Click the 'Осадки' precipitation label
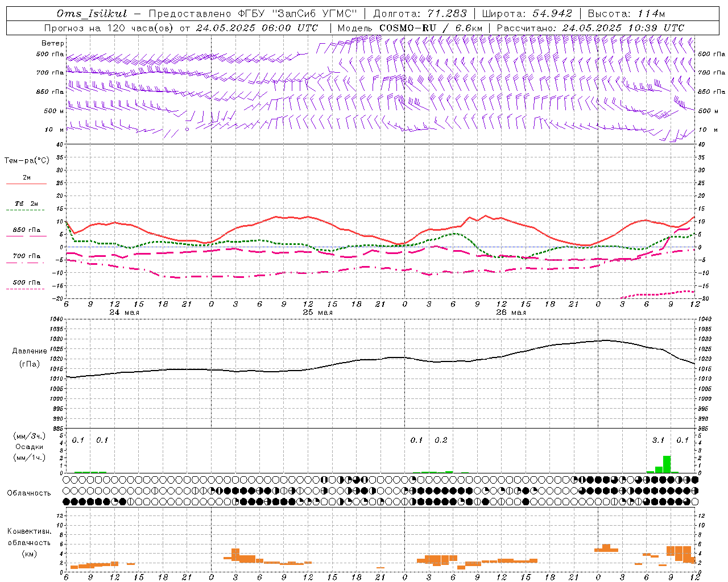The width and height of the screenshot is (728, 582). (30, 447)
